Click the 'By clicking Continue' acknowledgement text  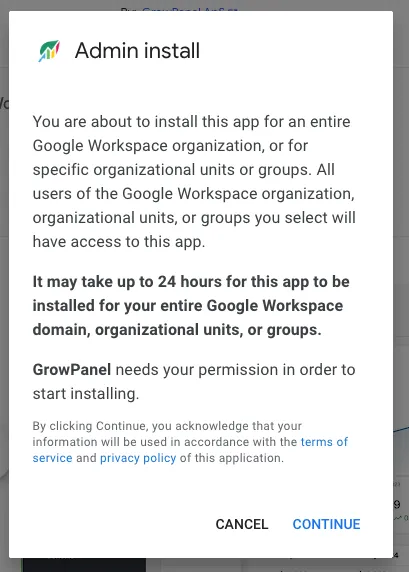coord(190,442)
